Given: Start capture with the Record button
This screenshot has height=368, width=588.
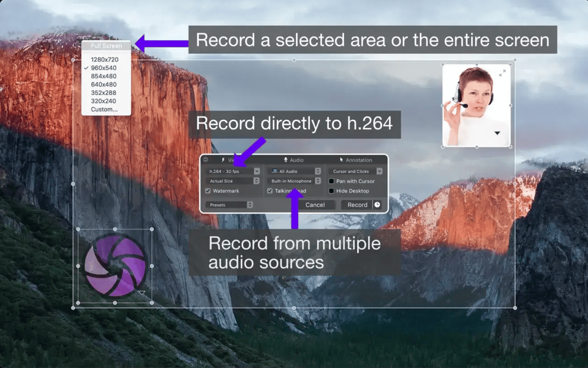Looking at the screenshot, I should [357, 205].
